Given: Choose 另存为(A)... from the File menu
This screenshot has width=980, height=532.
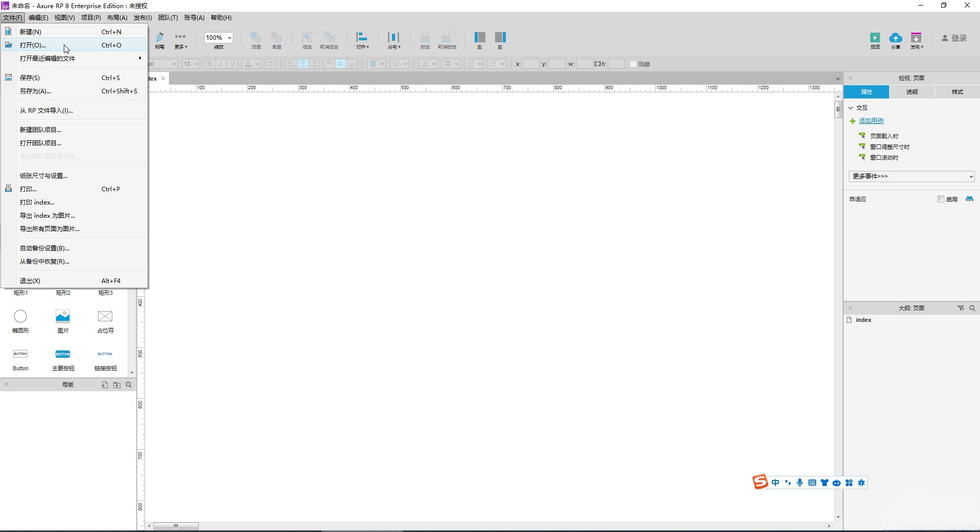Looking at the screenshot, I should point(36,91).
